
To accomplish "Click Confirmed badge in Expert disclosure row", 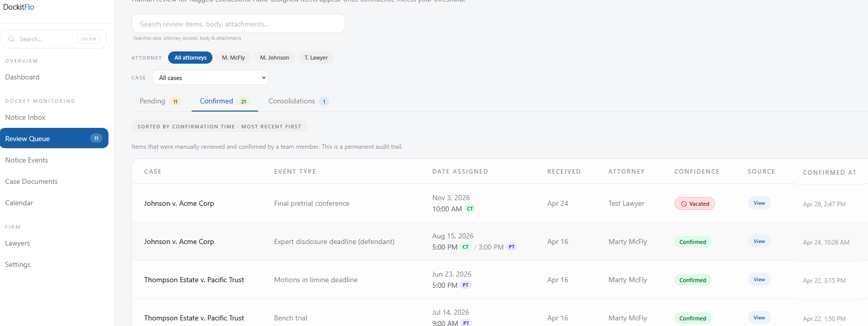I will coord(693,242).
